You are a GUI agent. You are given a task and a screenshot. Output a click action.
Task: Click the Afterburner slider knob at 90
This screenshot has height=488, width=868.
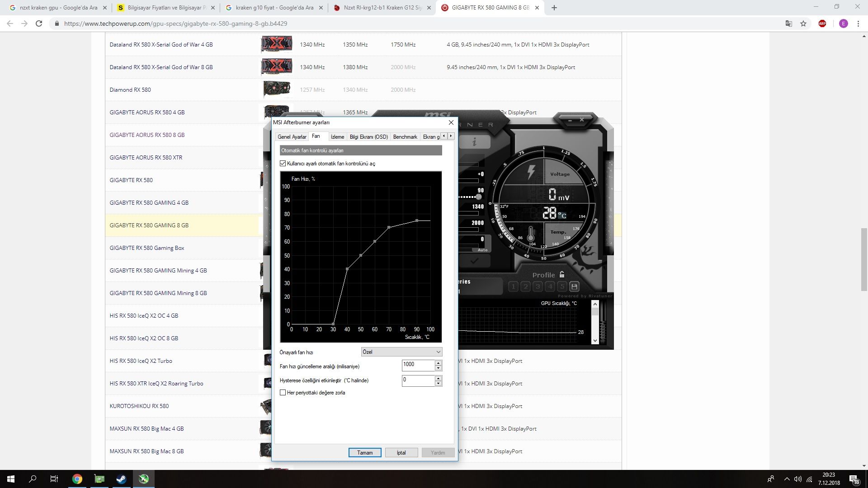(478, 197)
